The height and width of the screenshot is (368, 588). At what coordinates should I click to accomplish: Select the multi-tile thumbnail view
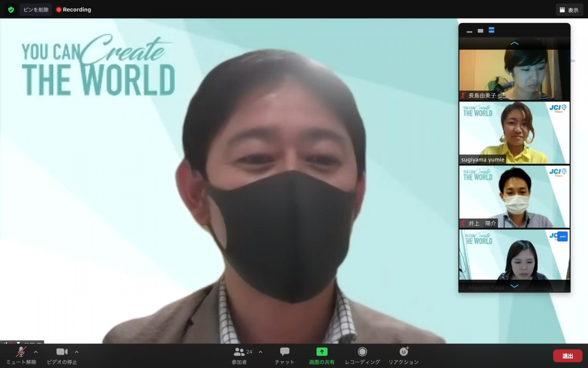[x=492, y=30]
